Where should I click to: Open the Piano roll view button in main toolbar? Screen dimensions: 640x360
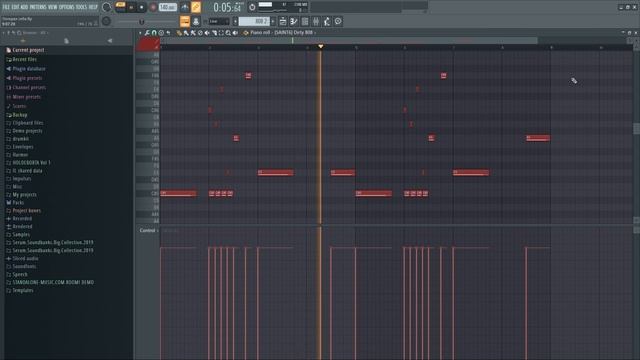294,21
